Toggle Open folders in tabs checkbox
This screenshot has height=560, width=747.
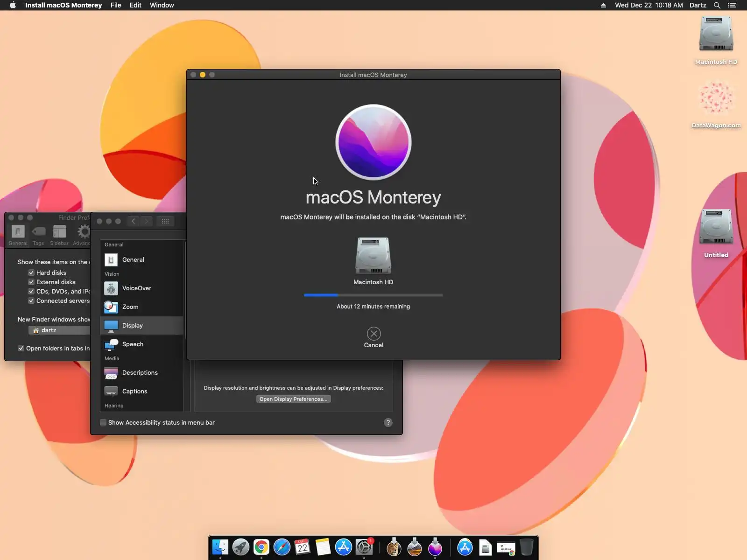(21, 348)
